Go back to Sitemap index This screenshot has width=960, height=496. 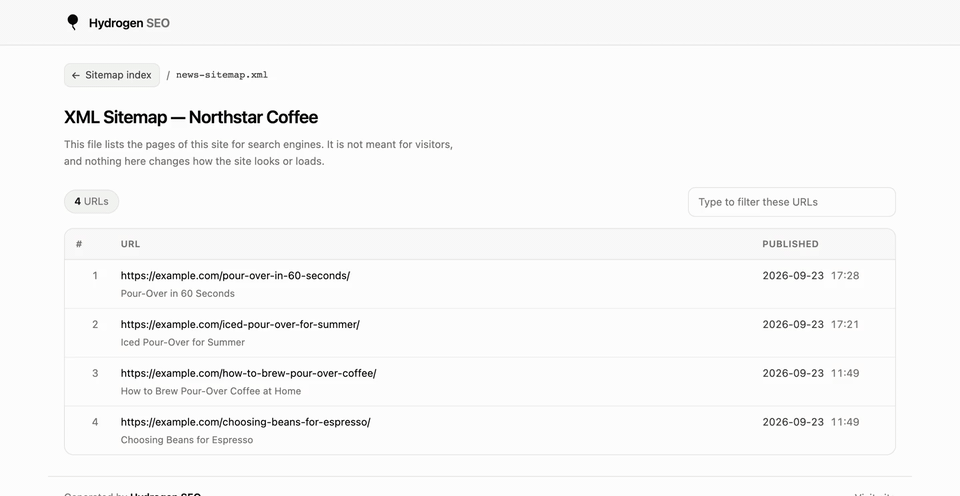tap(112, 75)
